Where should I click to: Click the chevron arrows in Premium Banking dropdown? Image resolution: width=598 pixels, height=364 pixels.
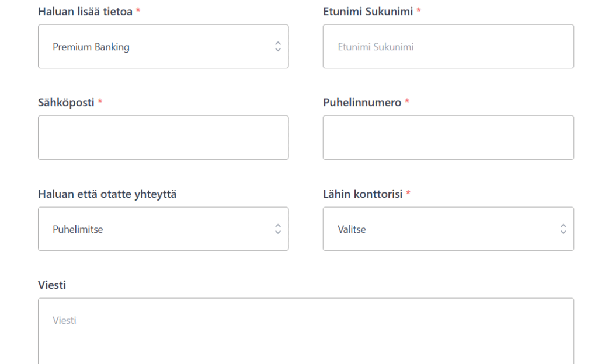pos(278,47)
